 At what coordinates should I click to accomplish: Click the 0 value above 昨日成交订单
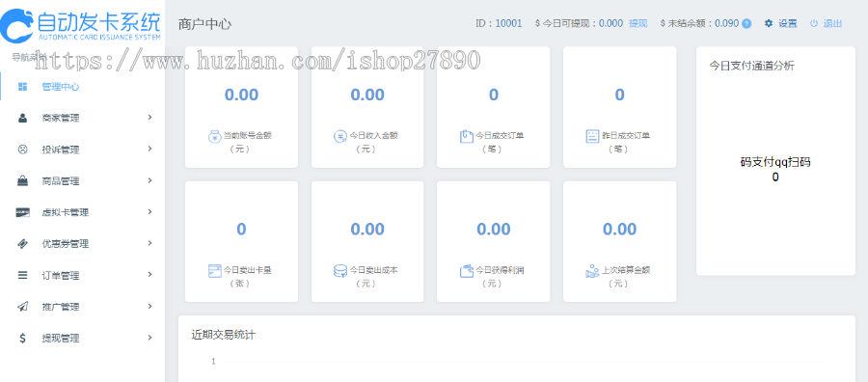(x=619, y=95)
